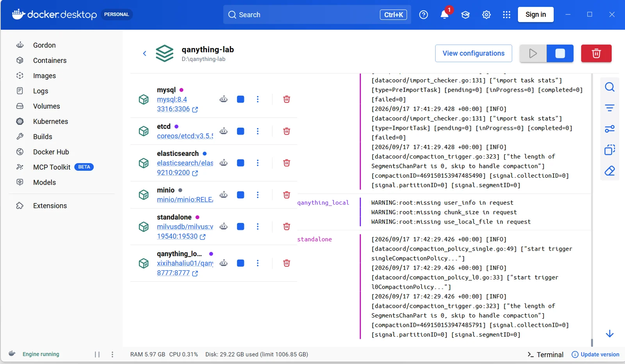Copy logs to clipboard
Screen dimensions: 625x364
pos(610,150)
